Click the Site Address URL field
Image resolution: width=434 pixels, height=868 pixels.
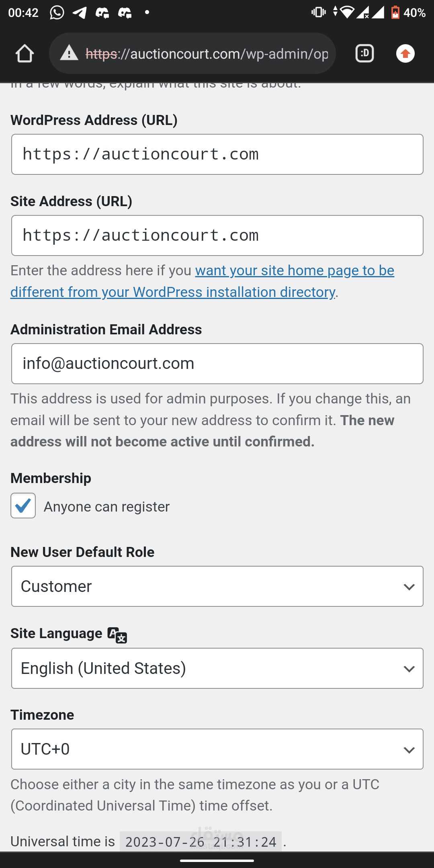217,235
